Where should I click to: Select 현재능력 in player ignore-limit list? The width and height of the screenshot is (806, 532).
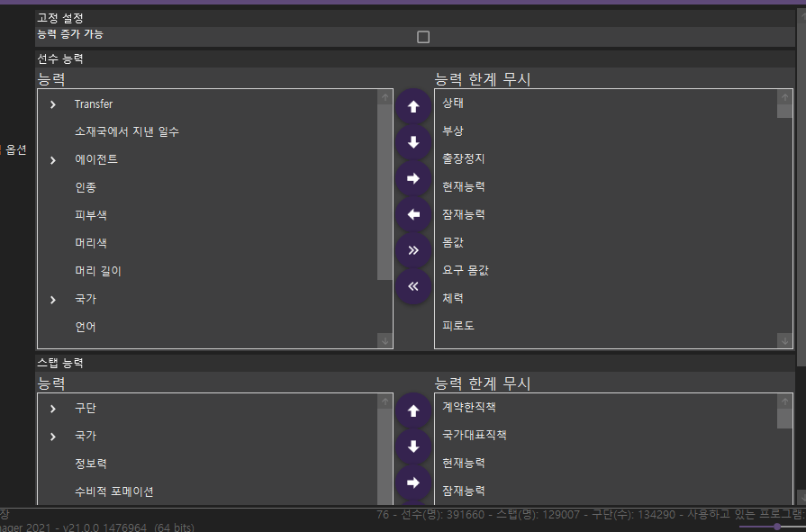click(x=464, y=186)
